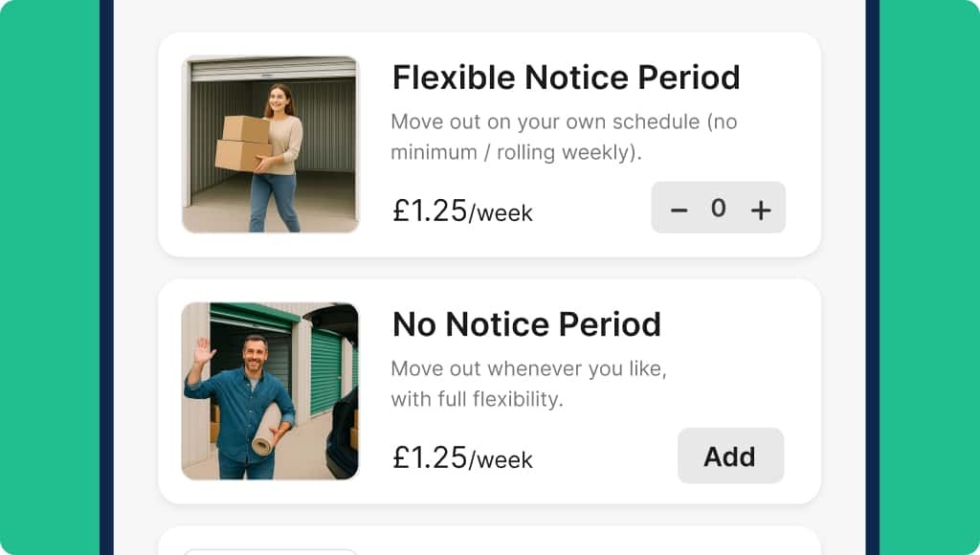Click the rolled carpet the man is holding
This screenshot has height=555, width=980.
[267, 428]
